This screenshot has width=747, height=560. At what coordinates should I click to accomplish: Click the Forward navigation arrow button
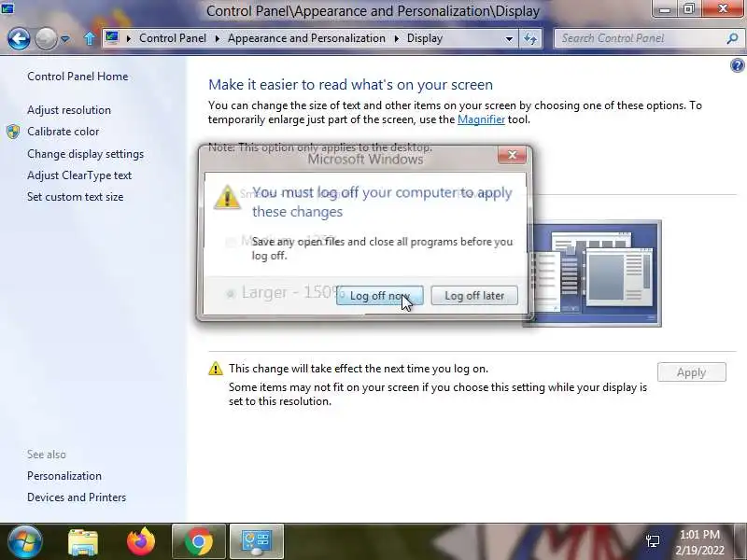pyautogui.click(x=46, y=38)
